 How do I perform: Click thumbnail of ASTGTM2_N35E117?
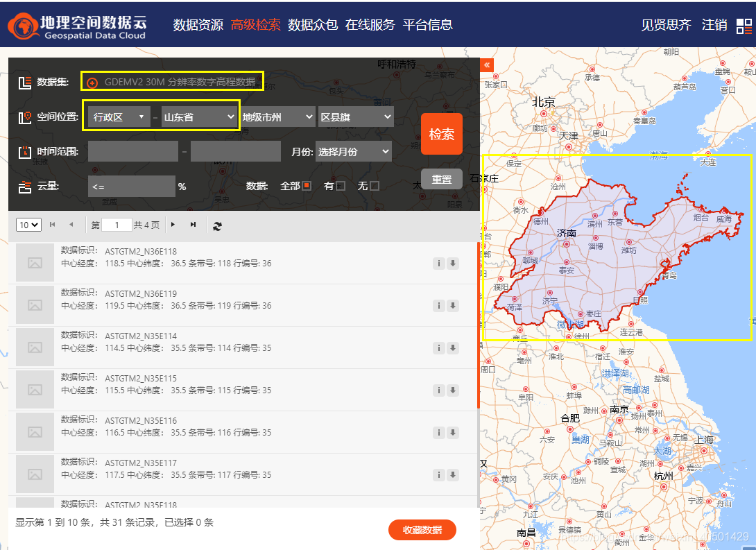click(35, 474)
